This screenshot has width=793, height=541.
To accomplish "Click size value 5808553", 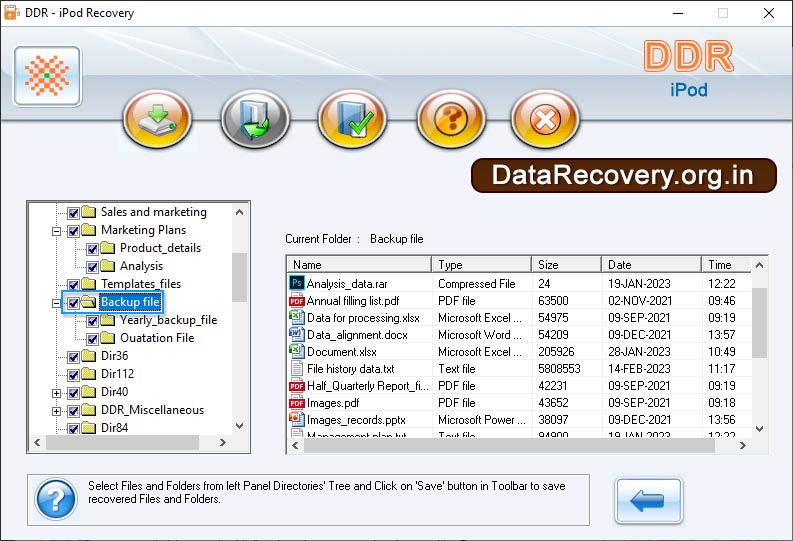I will click(559, 369).
